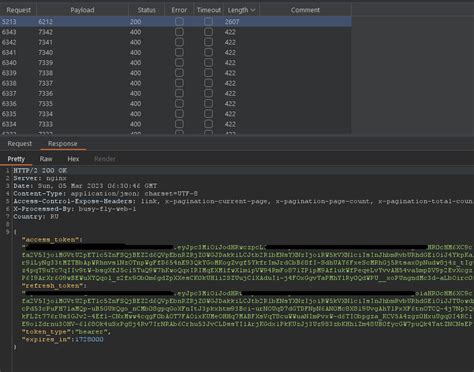Image resolution: width=474 pixels, height=372 pixels.
Task: Toggle Error checkbox in request 6338 row
Action: tap(179, 83)
